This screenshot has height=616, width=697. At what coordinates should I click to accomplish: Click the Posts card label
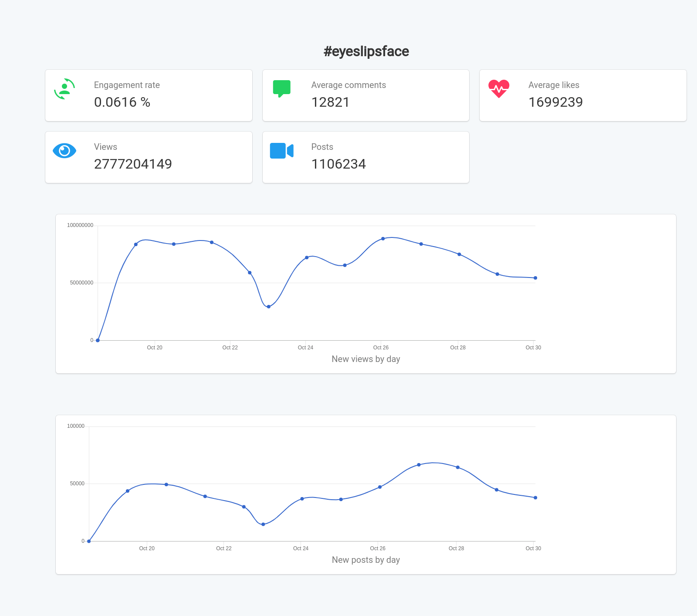pyautogui.click(x=322, y=147)
